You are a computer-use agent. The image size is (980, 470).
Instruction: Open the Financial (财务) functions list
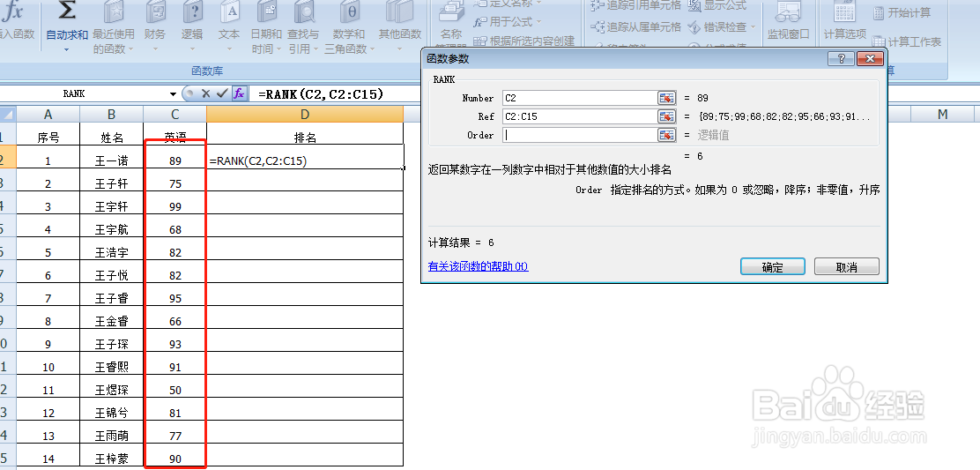click(155, 28)
